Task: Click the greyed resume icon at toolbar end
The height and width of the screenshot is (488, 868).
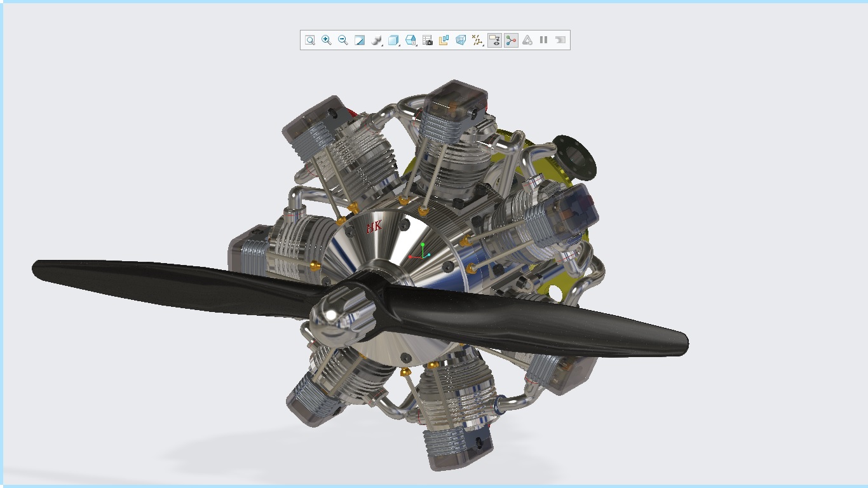Action: 560,40
